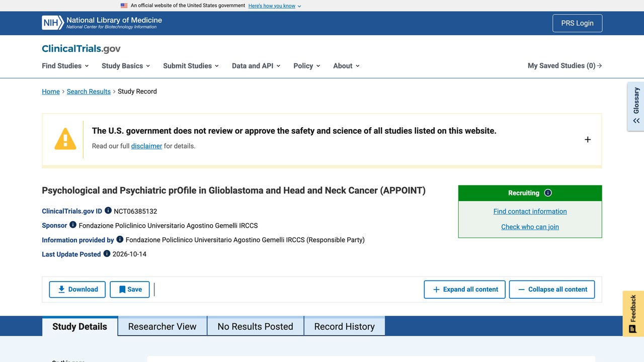Click the NIH National Library of Medicine logo
The height and width of the screenshot is (362, 644).
[102, 23]
